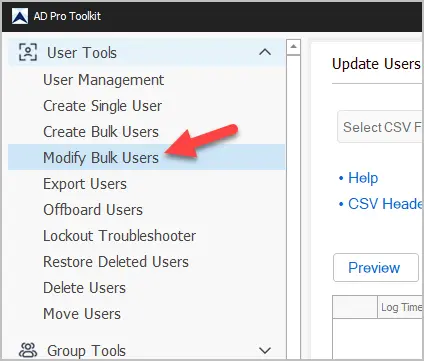Click the sidebar scroll up arrow
This screenshot has width=424, height=361.
[x=293, y=47]
